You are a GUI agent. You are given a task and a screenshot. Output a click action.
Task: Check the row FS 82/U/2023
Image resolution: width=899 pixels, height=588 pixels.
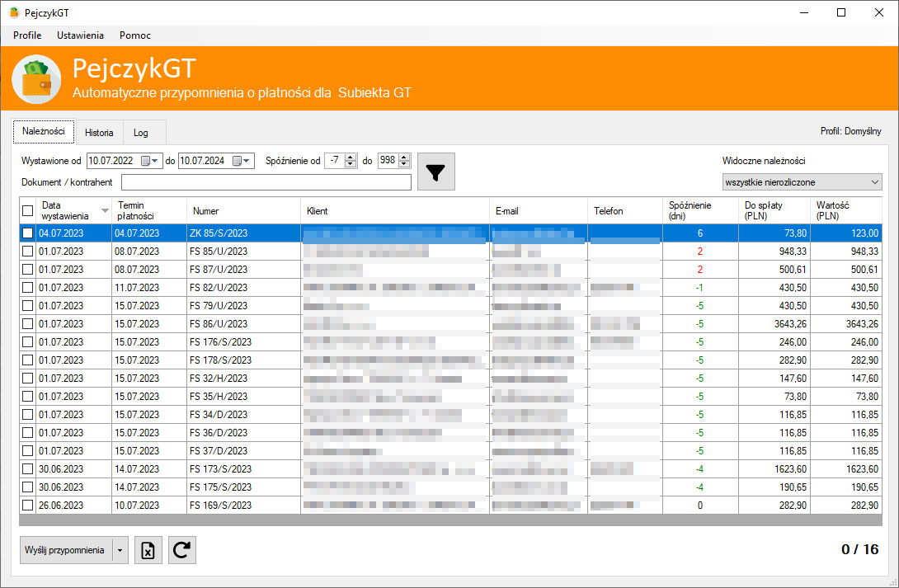point(27,288)
